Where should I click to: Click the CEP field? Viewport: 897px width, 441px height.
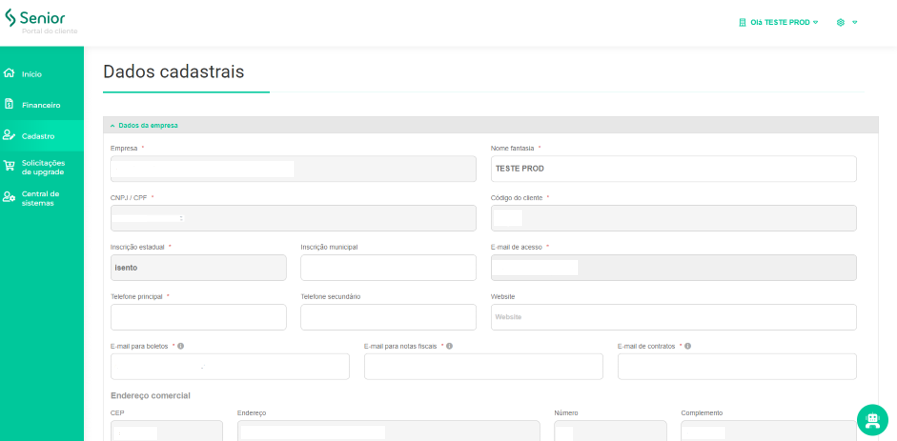pyautogui.click(x=166, y=431)
